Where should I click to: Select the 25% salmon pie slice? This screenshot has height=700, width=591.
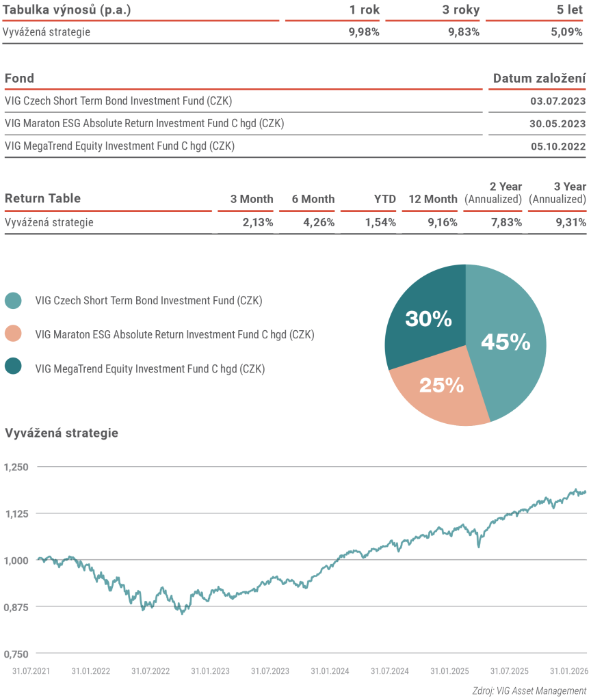coord(441,386)
